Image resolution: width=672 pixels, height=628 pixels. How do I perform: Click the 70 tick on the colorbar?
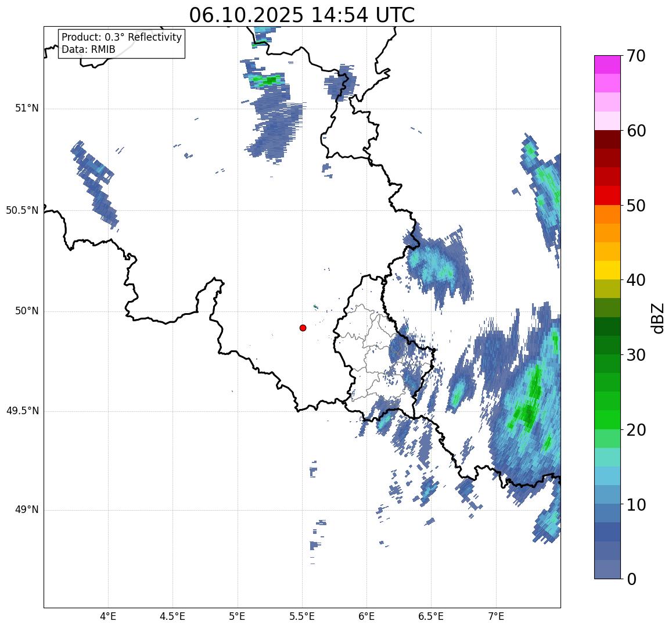click(x=636, y=56)
